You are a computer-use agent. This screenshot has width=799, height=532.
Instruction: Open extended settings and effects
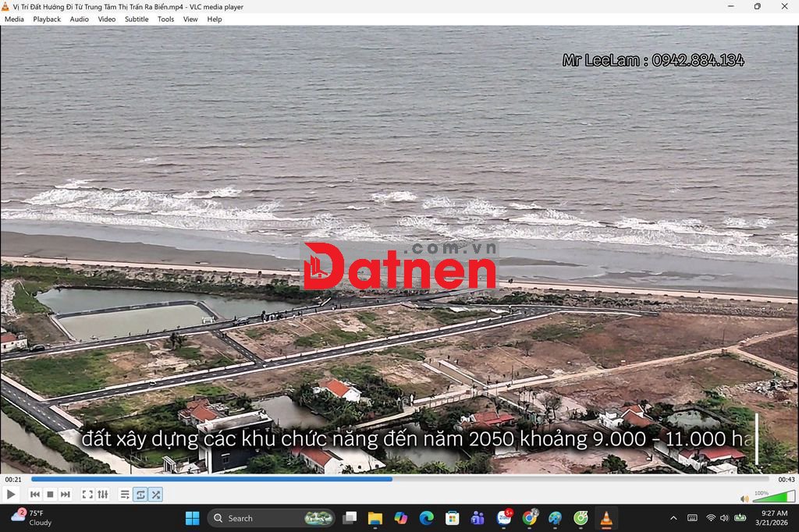pyautogui.click(x=103, y=495)
